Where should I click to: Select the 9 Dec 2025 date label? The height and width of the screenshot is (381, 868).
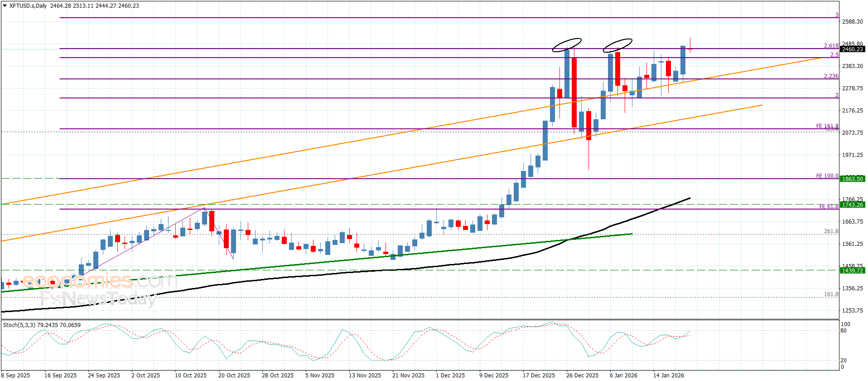494,375
